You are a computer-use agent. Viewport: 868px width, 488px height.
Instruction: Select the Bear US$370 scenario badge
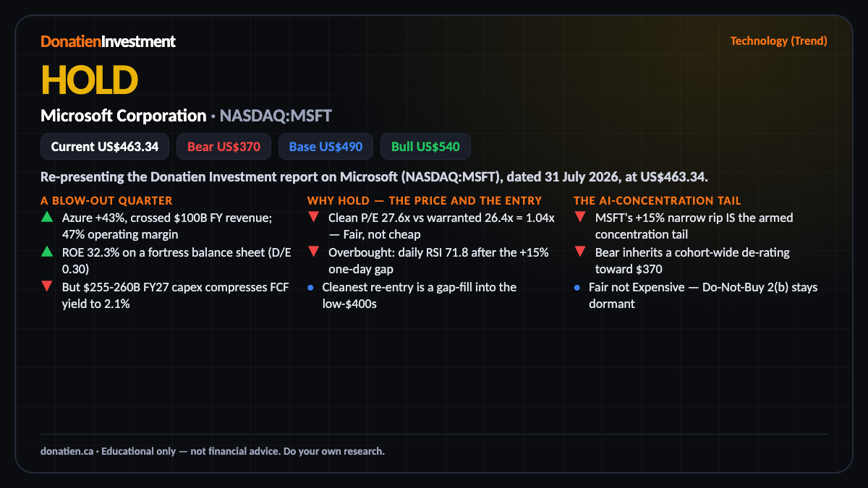click(224, 146)
